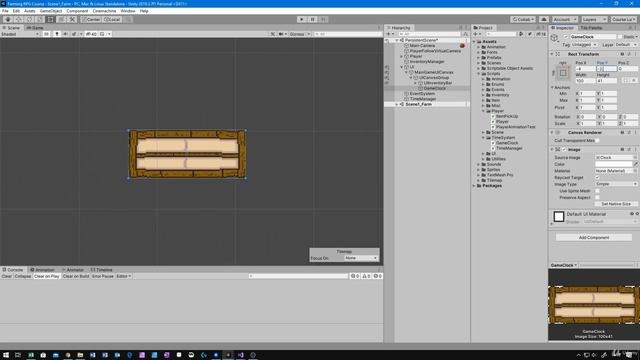The height and width of the screenshot is (360, 640).
Task: Toggle the console Collapse button
Action: 22,276
